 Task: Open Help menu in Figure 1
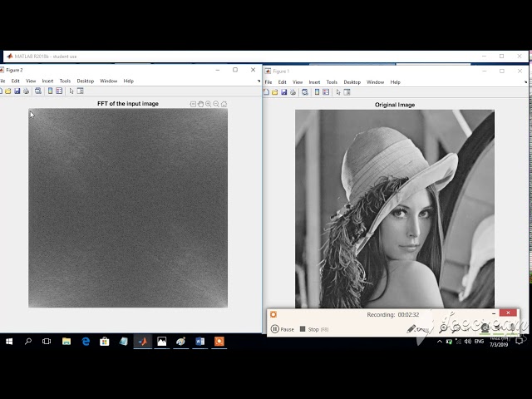click(x=395, y=82)
